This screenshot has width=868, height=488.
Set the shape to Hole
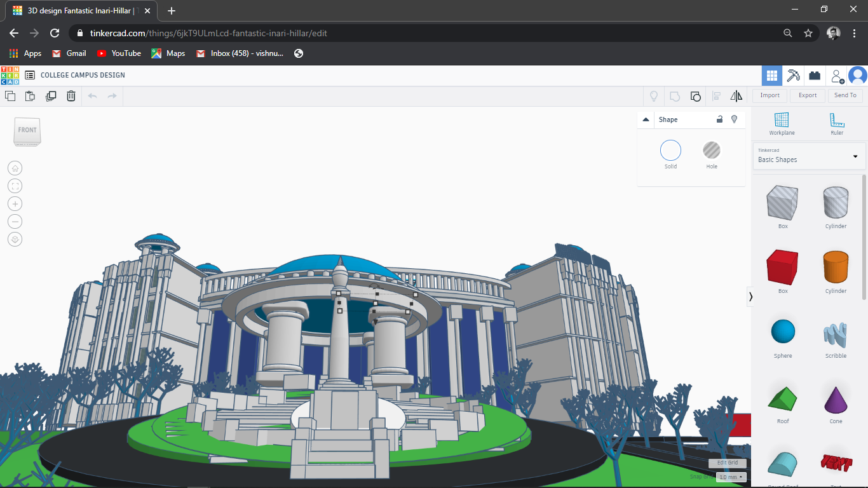[x=712, y=154]
